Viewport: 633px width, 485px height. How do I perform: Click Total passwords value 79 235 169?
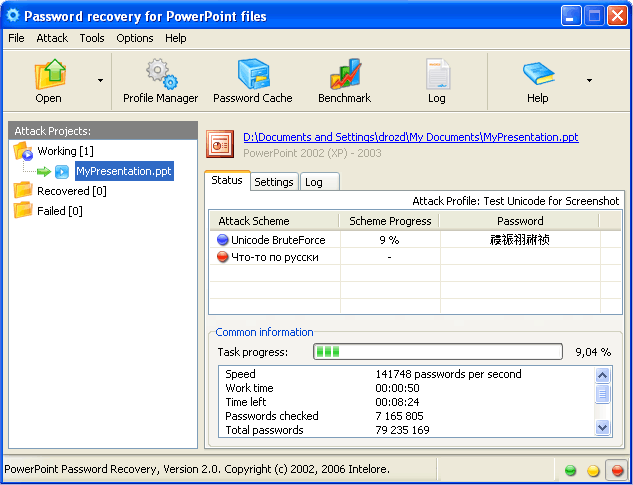click(x=402, y=430)
